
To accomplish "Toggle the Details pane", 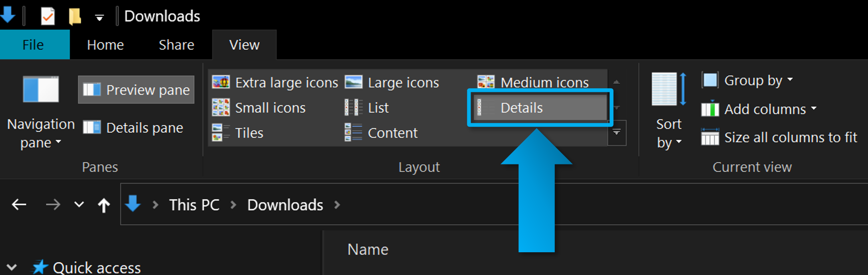I will click(133, 128).
